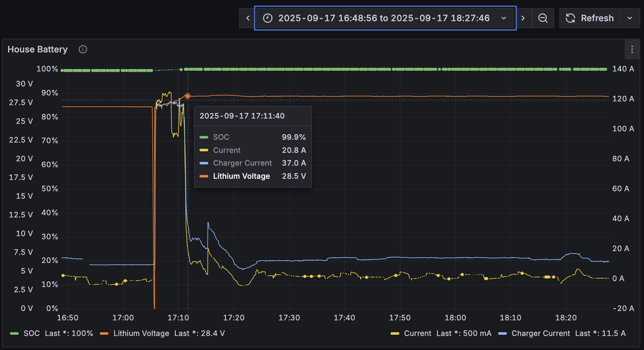Image resolution: width=644 pixels, height=350 pixels.
Task: Click blue Charger Current legend color swatch
Action: click(502, 333)
